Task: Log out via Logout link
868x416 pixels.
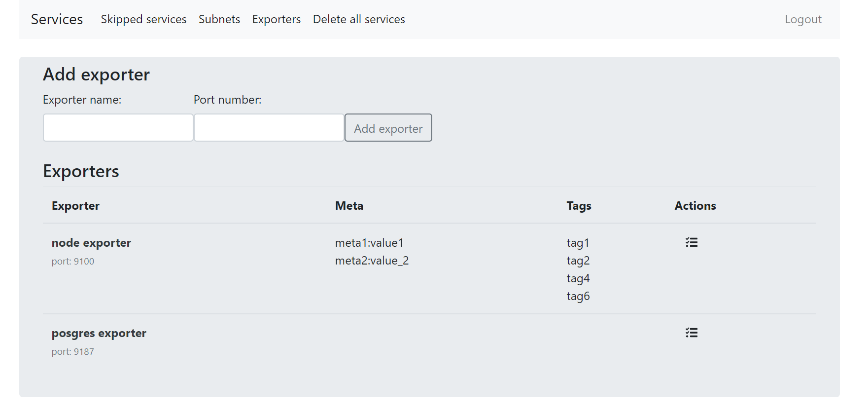Action: [803, 19]
